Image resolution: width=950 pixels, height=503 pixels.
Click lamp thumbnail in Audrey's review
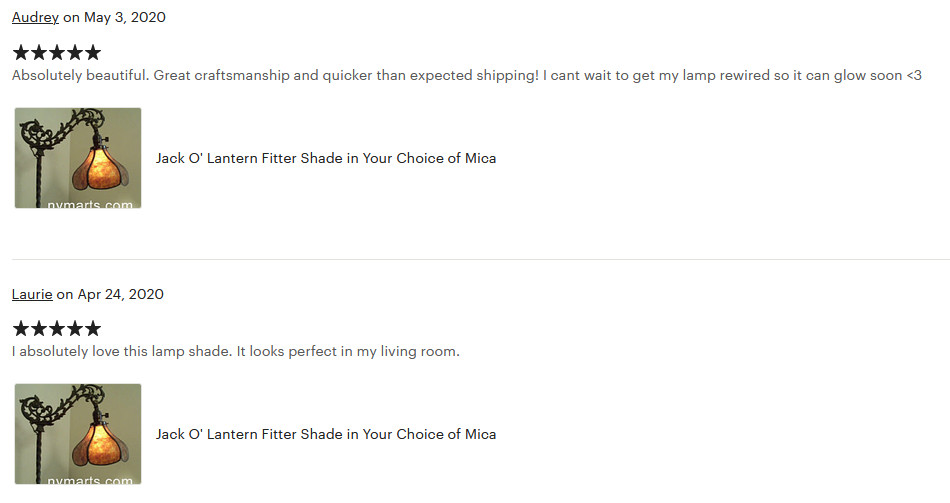[x=78, y=158]
